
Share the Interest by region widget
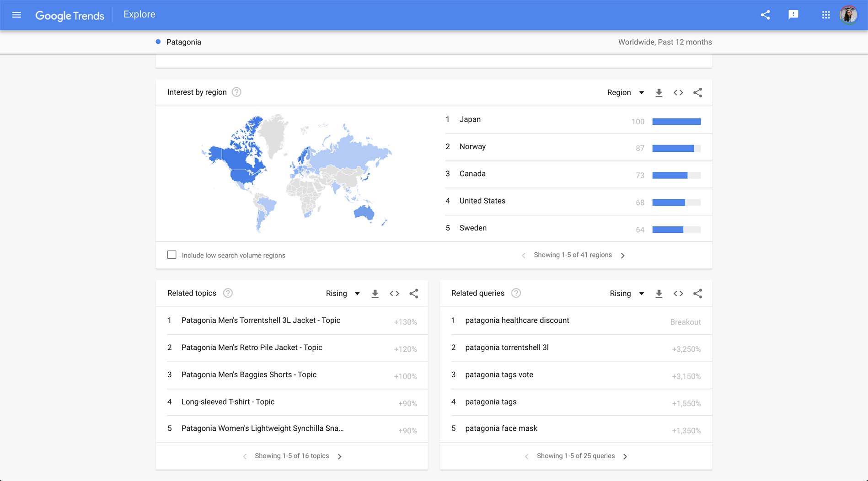coord(697,93)
